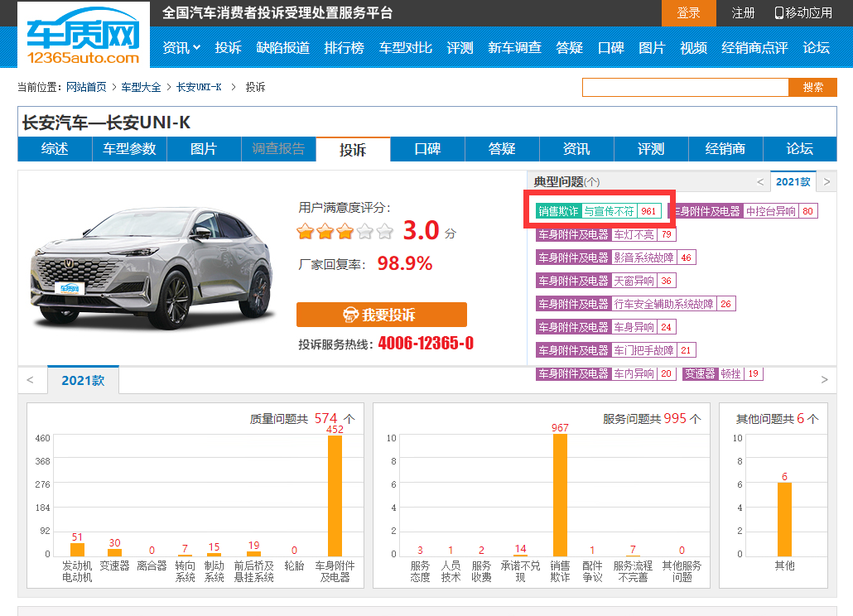The width and height of the screenshot is (853, 616).
Task: Select the active 投诉 tab
Action: tap(353, 150)
